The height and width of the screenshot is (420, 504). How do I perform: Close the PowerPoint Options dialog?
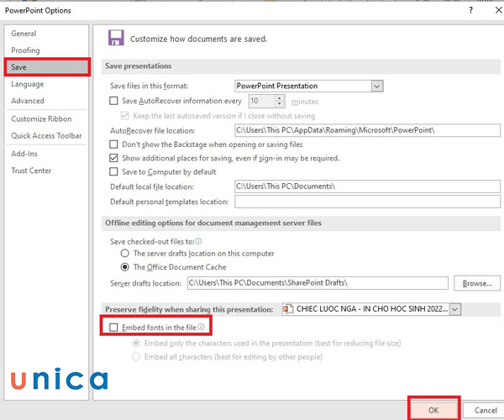click(x=498, y=10)
